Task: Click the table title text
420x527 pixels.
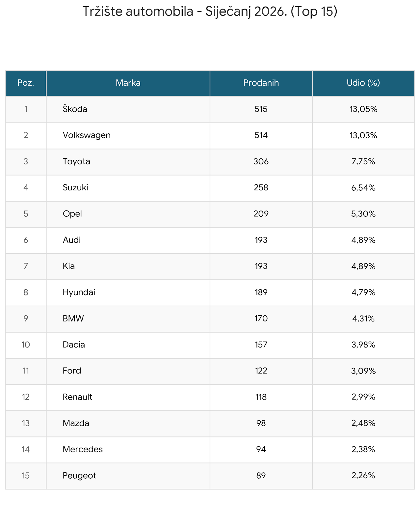Action: (x=210, y=12)
